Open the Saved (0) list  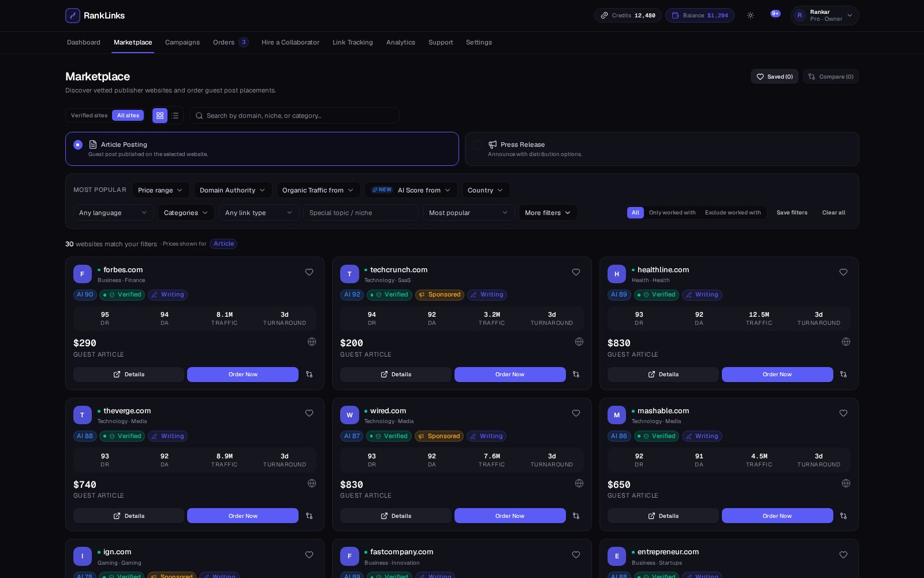[x=774, y=76]
